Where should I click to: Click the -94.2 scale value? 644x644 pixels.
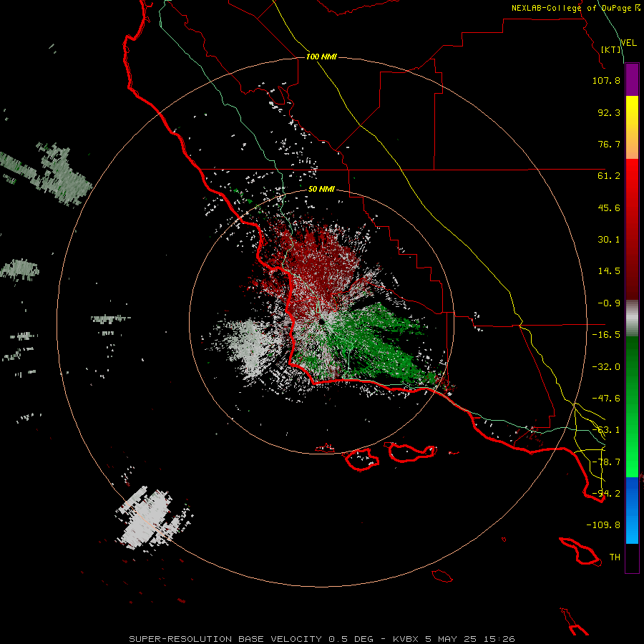pos(606,494)
